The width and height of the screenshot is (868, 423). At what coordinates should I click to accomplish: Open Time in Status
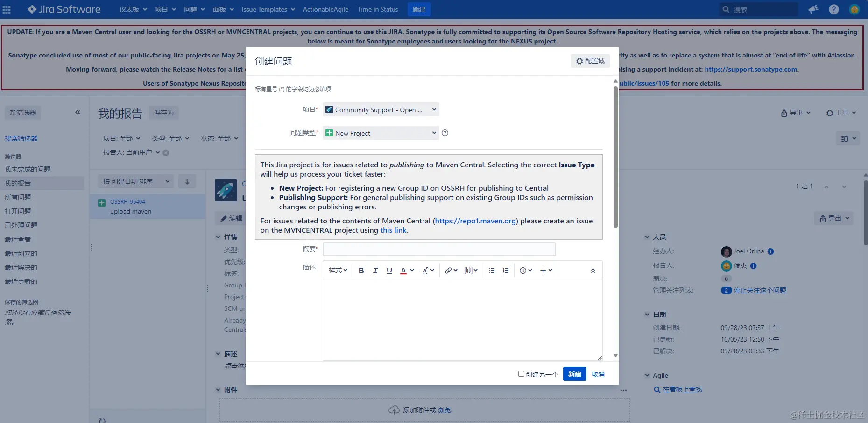[378, 9]
